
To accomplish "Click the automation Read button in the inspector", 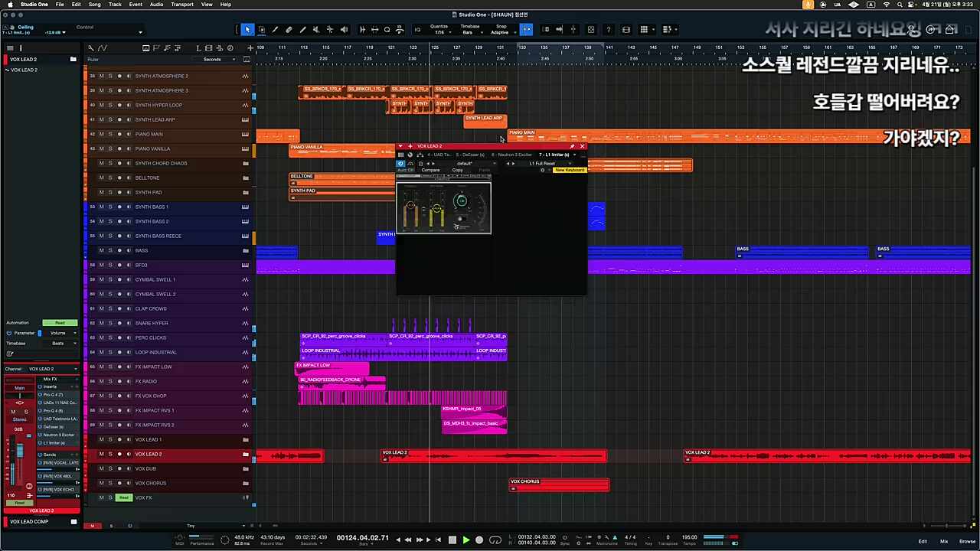I will [60, 323].
